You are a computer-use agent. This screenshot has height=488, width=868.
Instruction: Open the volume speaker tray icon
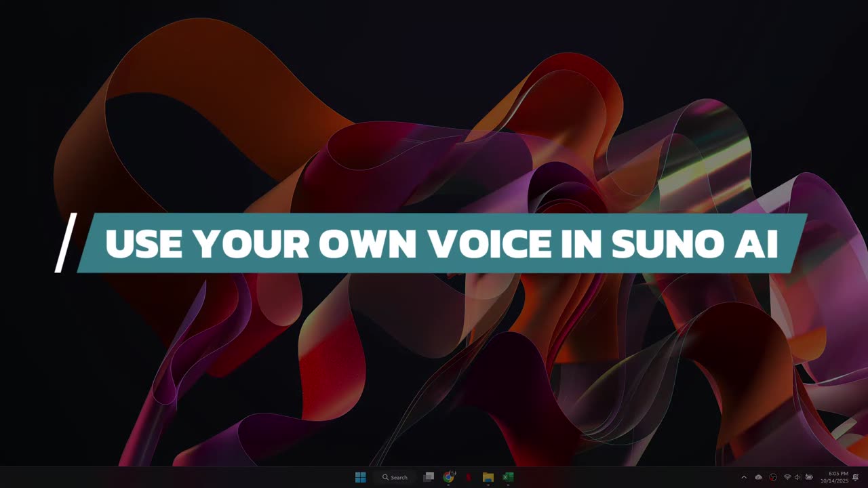(797, 477)
